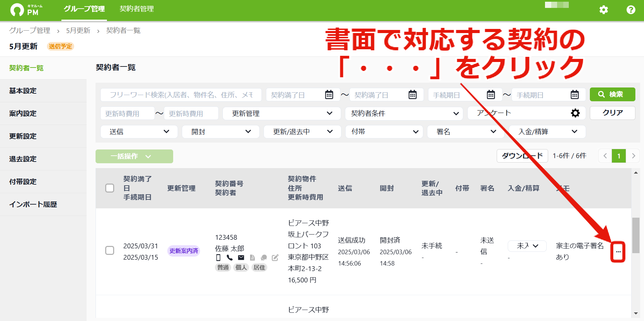Click the 個人 tag under 佐藤 太郎
This screenshot has width=644, height=321.
241,268
